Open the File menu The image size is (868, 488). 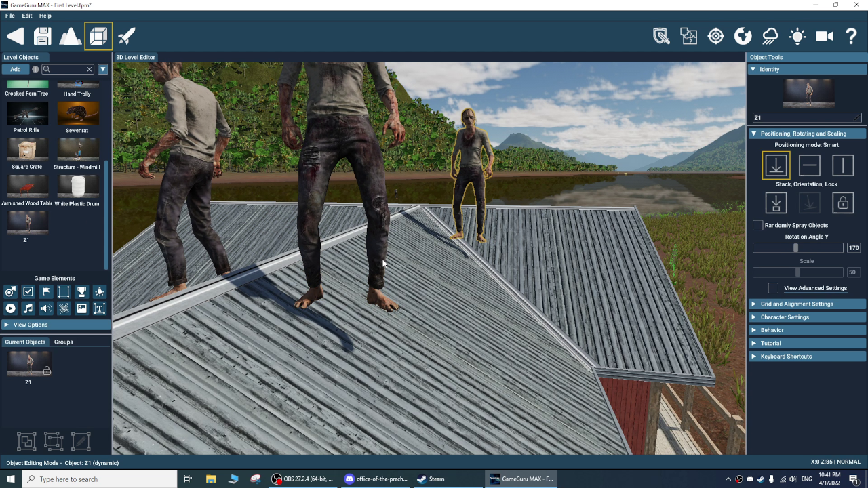(x=10, y=16)
